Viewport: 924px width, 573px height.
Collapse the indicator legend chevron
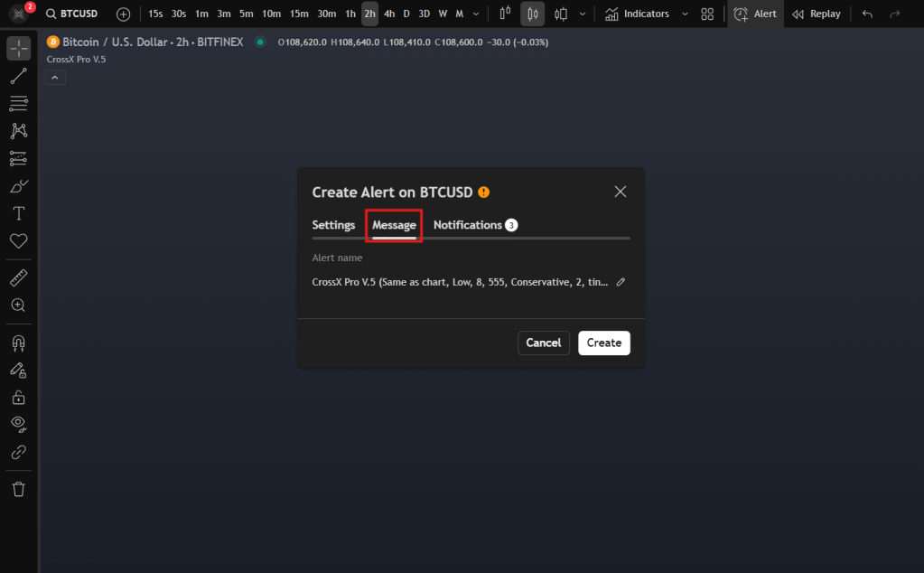[x=55, y=78]
